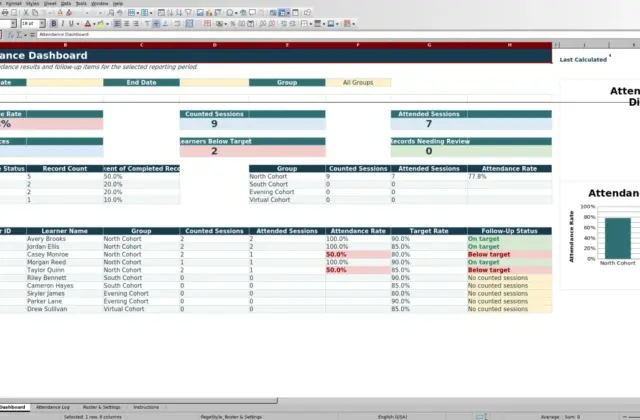Click the Learners Below Target value 2

coord(214,151)
